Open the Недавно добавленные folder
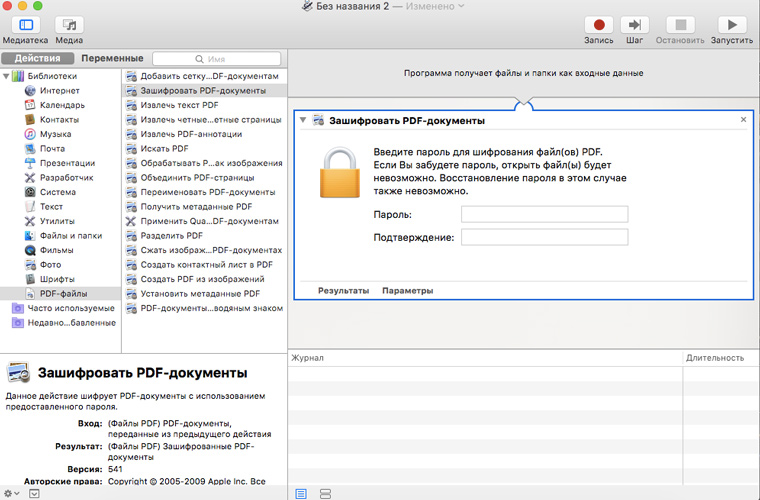The image size is (760, 500). tap(71, 323)
